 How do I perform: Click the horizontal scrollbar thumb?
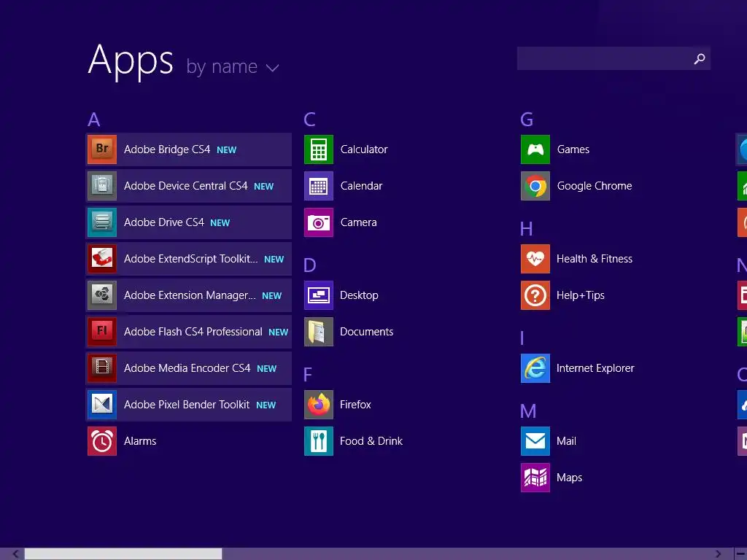pos(123,554)
